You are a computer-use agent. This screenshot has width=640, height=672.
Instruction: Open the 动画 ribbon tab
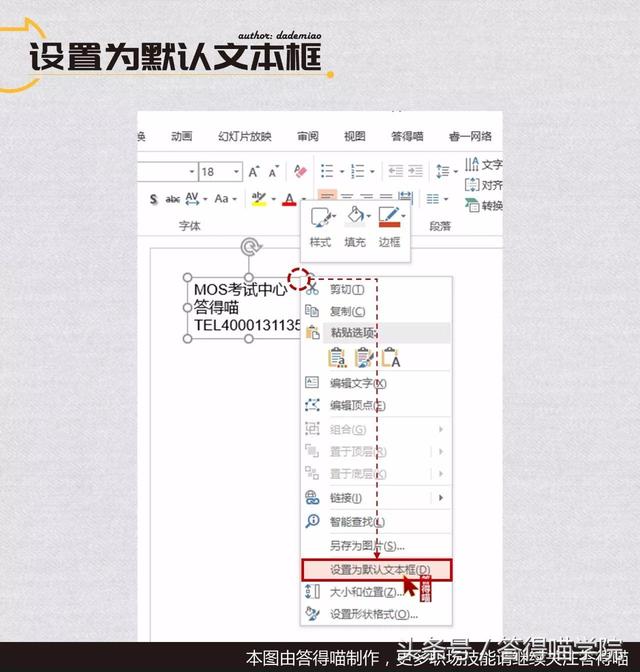(x=181, y=136)
